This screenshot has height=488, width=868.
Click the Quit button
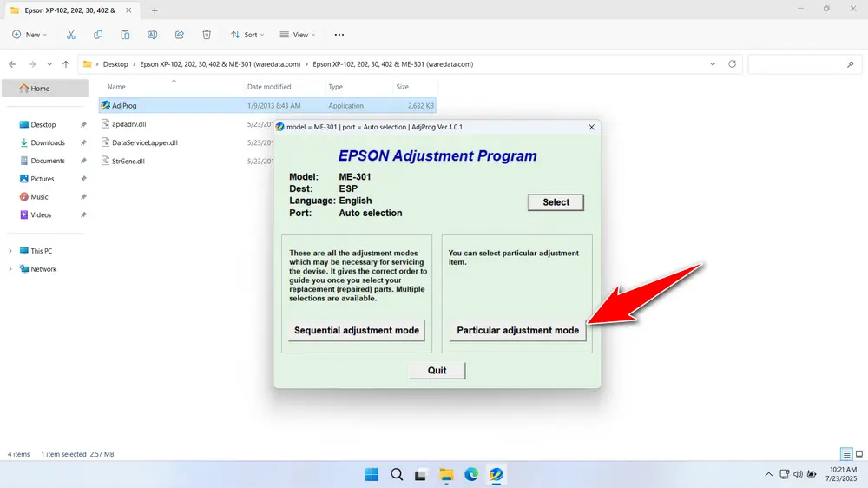click(x=437, y=371)
